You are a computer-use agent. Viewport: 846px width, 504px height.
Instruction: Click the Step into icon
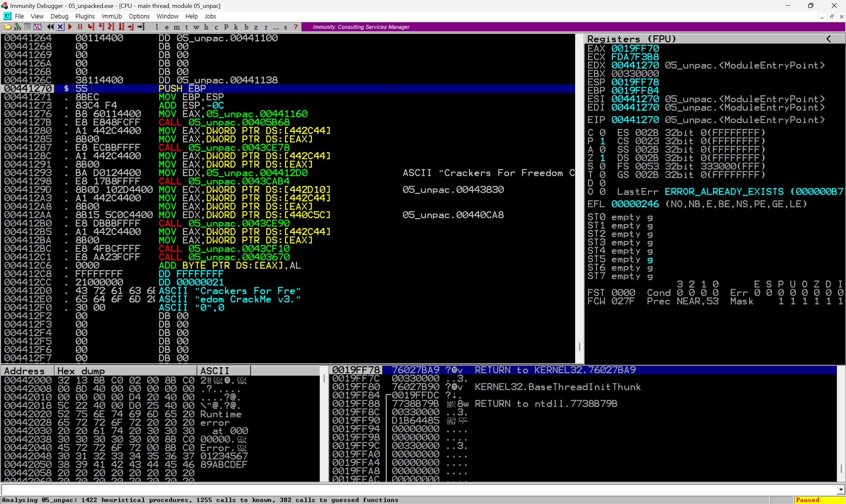(91, 27)
